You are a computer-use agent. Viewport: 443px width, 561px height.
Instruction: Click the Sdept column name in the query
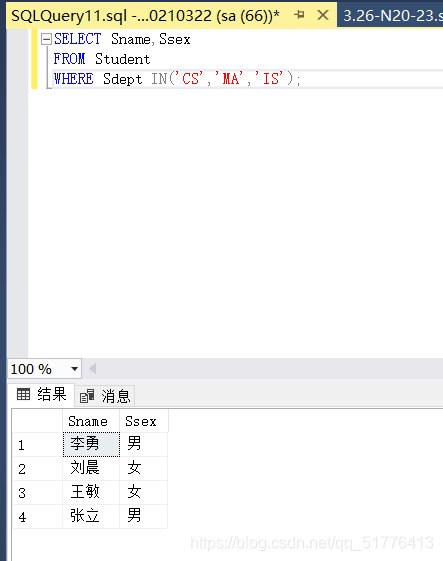[x=122, y=79]
